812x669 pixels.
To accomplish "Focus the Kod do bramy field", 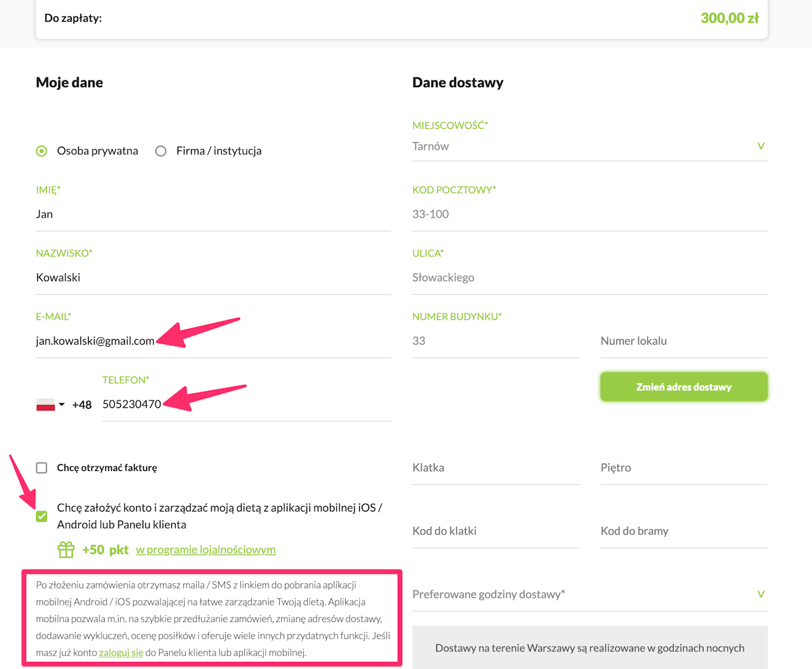I will [684, 531].
